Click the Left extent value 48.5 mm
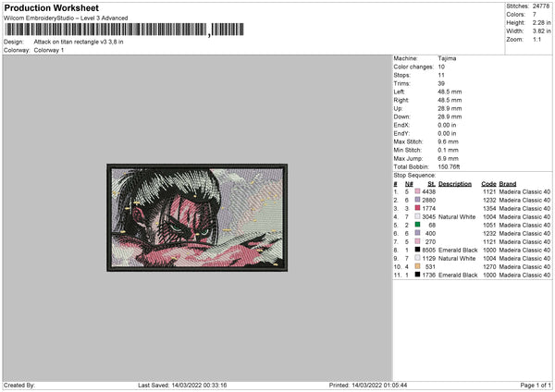The height and width of the screenshot is (392, 555). coord(450,92)
